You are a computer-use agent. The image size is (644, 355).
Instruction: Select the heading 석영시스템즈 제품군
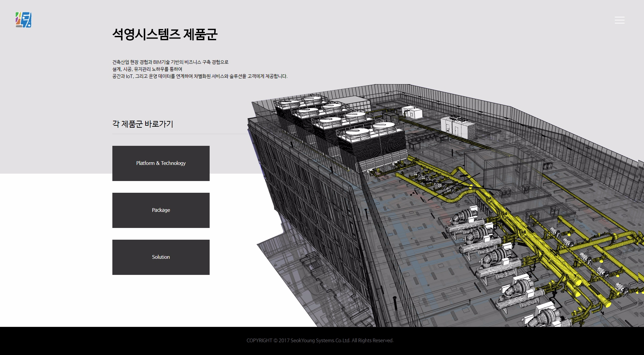165,34
